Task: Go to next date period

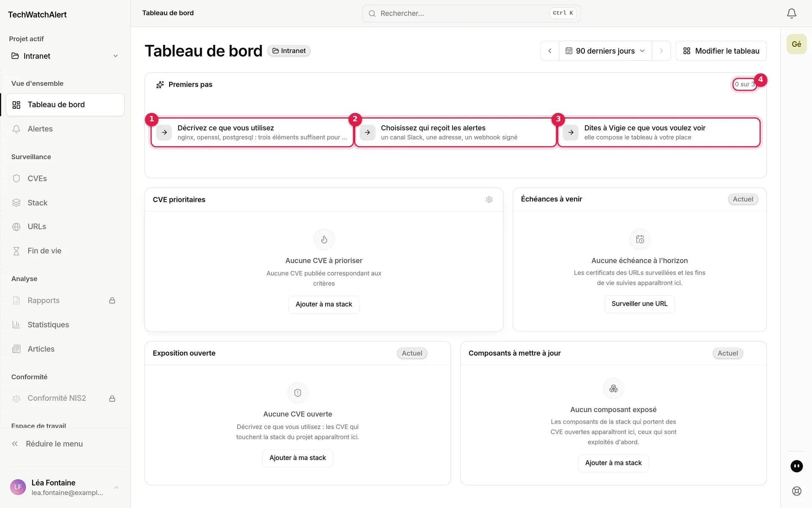Action: (x=661, y=51)
